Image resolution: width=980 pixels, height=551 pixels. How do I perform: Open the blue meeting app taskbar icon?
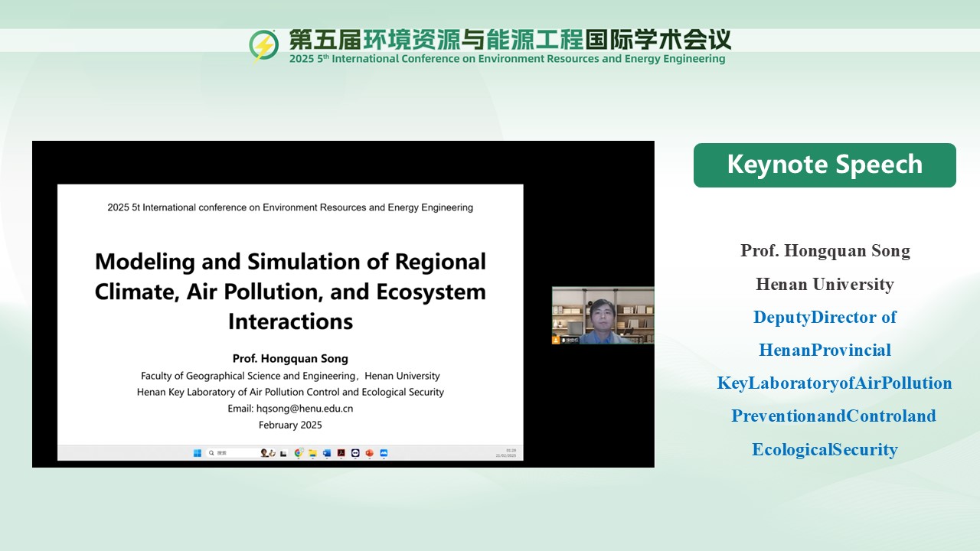pos(384,453)
